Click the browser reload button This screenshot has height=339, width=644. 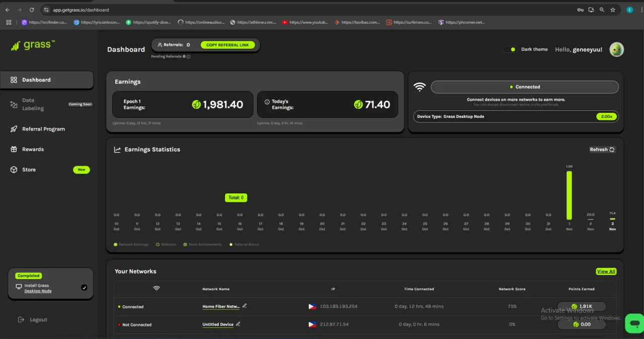(32, 10)
